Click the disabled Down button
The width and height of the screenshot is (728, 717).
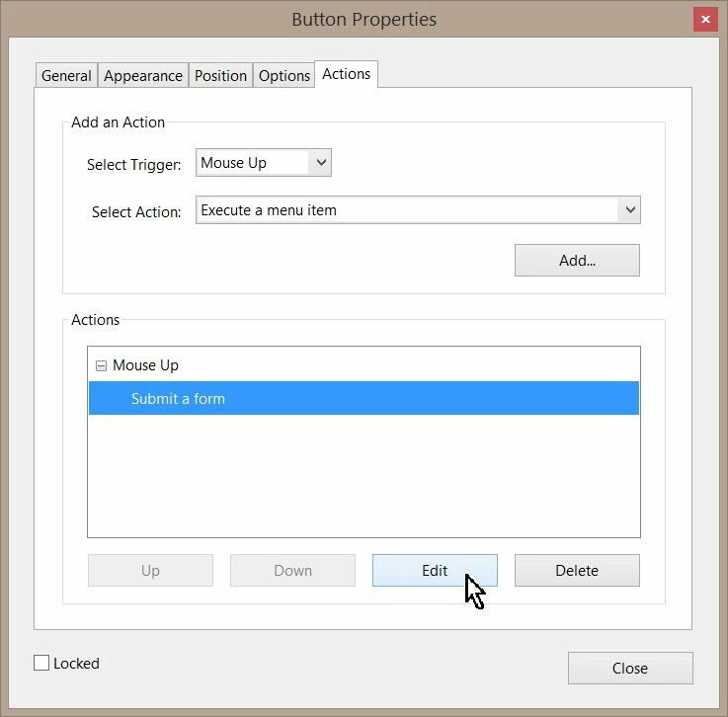[x=292, y=570]
